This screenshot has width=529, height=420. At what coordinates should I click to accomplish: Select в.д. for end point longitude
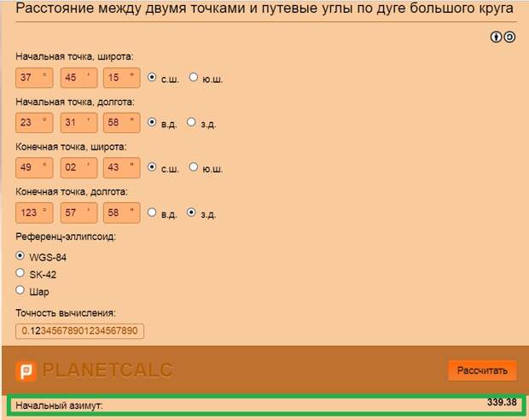pos(152,213)
